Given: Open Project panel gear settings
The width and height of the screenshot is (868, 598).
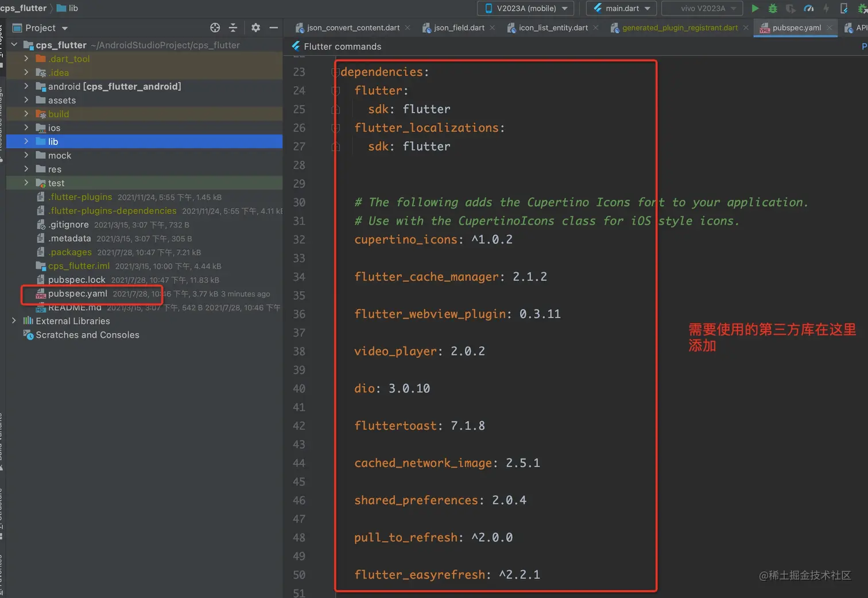Looking at the screenshot, I should coord(255,28).
